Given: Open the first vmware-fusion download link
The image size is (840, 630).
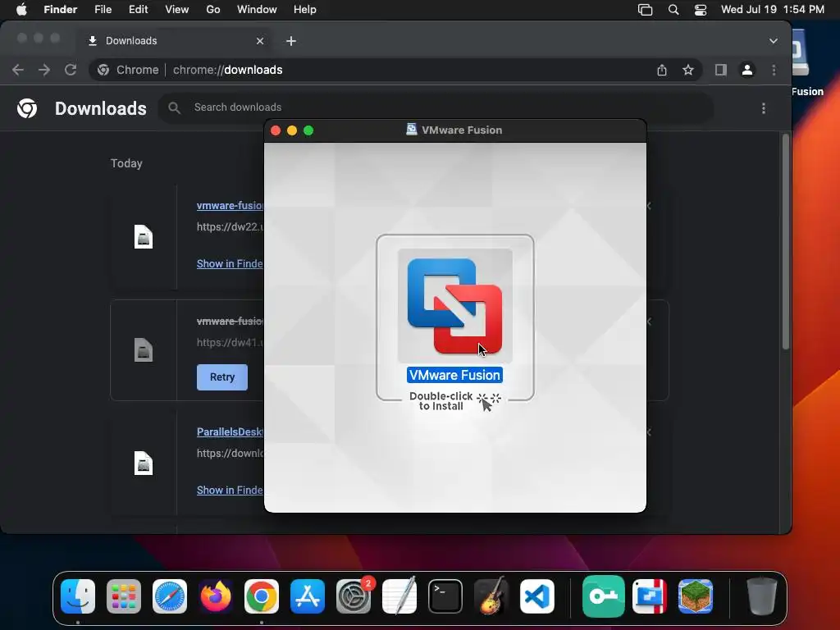Looking at the screenshot, I should [x=230, y=206].
